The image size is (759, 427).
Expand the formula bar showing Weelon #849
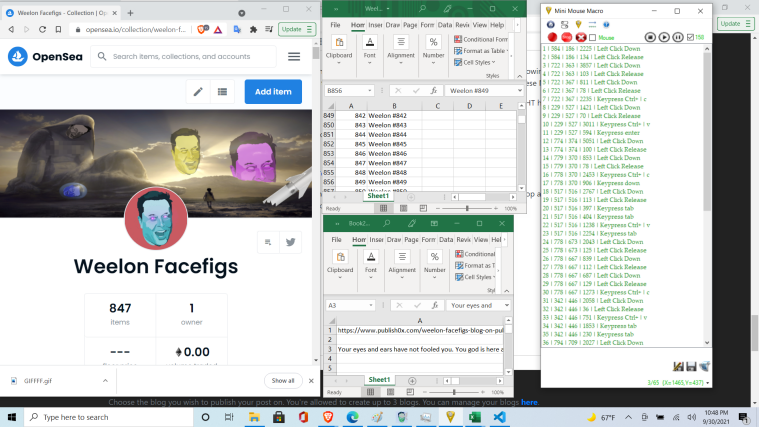(520, 91)
